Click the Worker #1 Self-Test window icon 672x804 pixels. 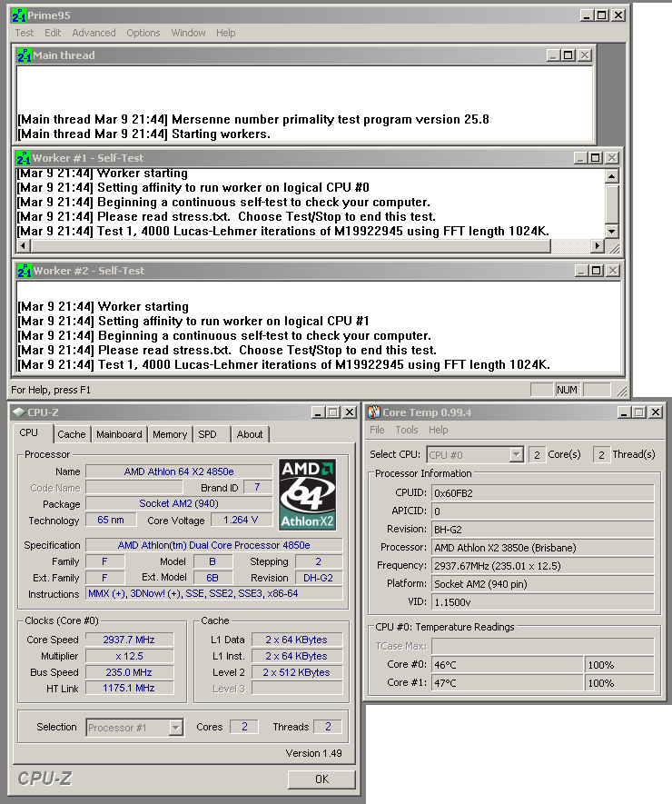click(24, 158)
